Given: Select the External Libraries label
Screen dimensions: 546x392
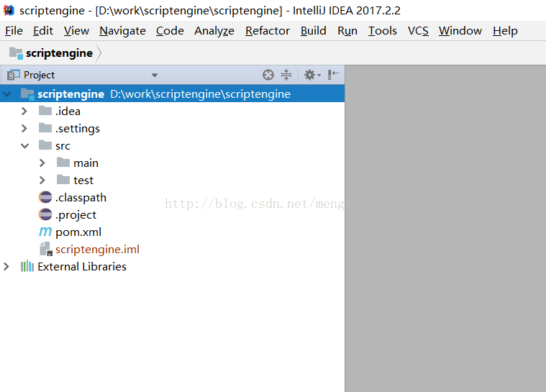Looking at the screenshot, I should pyautogui.click(x=82, y=266).
